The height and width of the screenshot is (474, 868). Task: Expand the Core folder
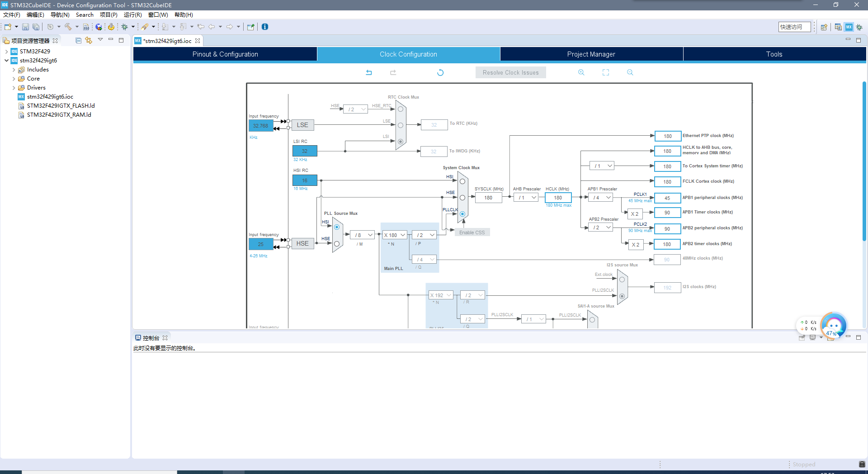coord(14,78)
